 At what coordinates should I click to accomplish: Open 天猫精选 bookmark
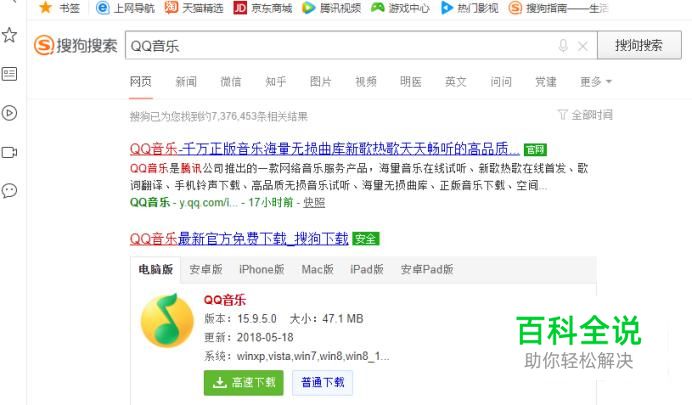pos(194,8)
